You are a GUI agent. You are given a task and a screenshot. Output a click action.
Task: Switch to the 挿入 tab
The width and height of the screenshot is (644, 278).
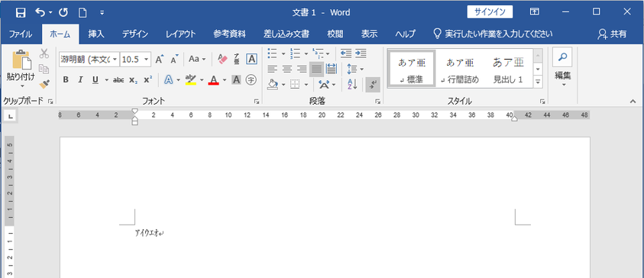point(95,34)
